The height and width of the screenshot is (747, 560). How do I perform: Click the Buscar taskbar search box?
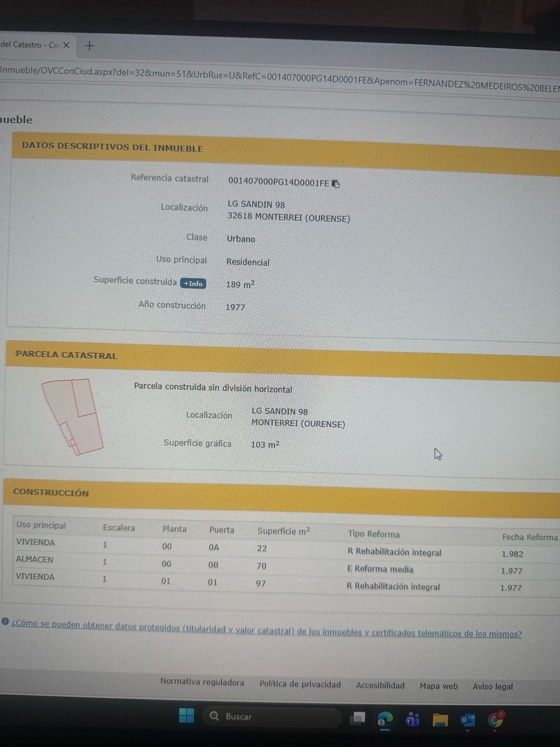(272, 716)
